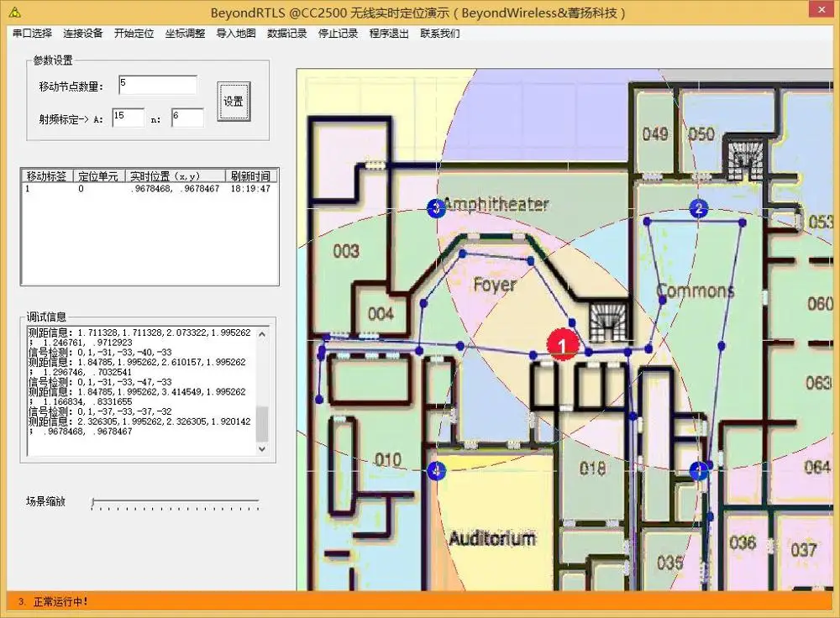Select the 数据记录 menu item

click(286, 34)
